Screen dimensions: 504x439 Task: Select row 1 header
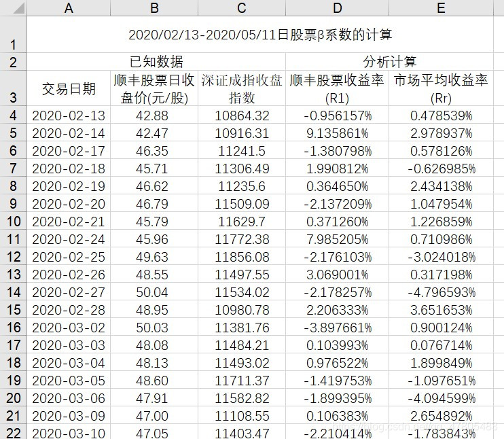(13, 34)
